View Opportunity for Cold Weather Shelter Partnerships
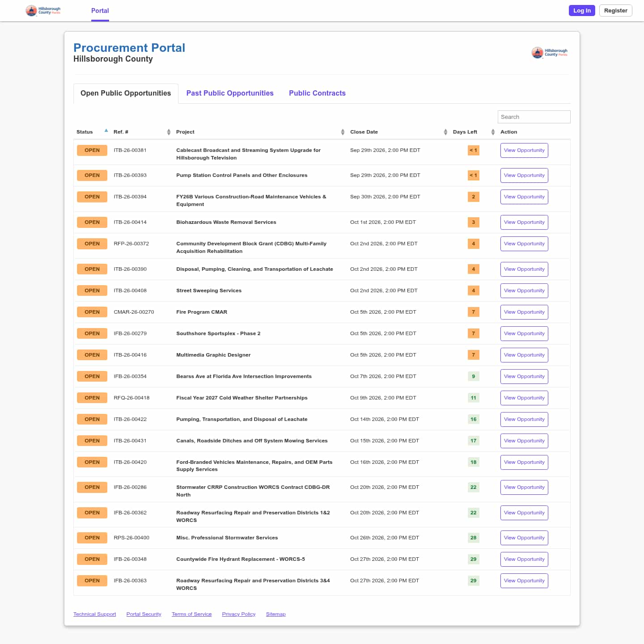The image size is (644, 644). pos(524,398)
